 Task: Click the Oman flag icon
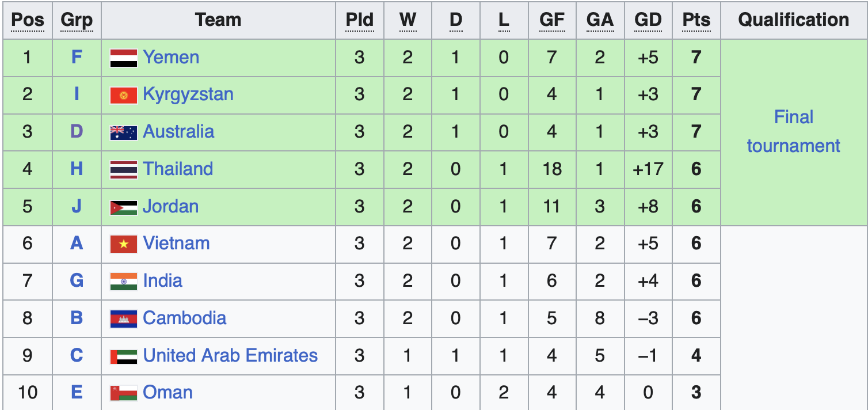point(123,393)
